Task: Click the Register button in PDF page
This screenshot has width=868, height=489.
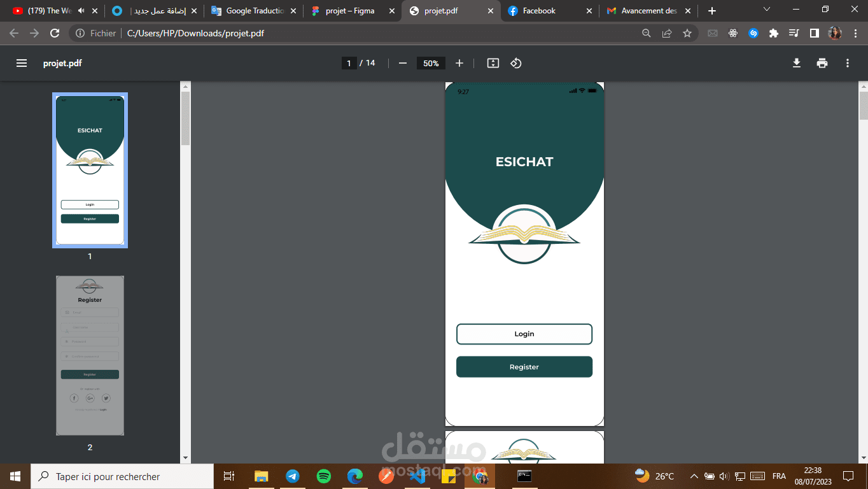Action: tap(524, 367)
